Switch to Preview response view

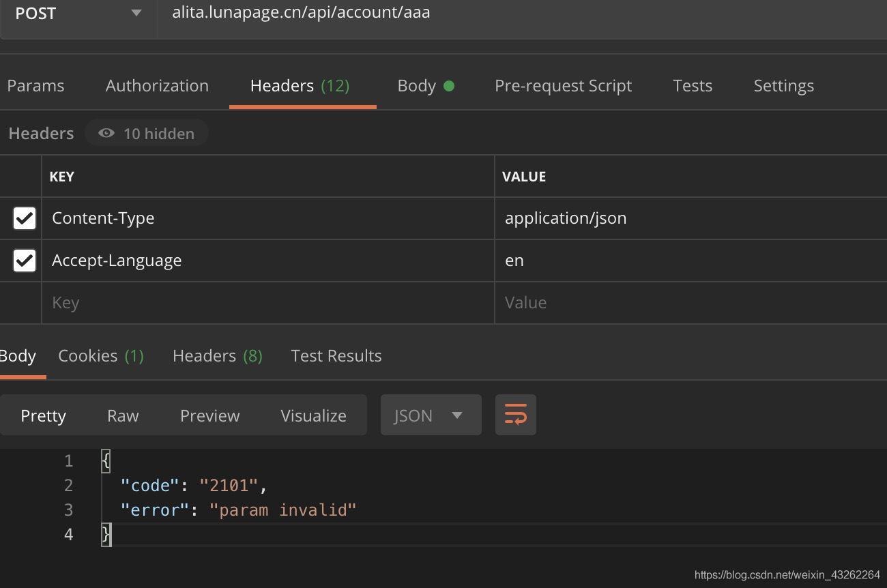click(210, 415)
